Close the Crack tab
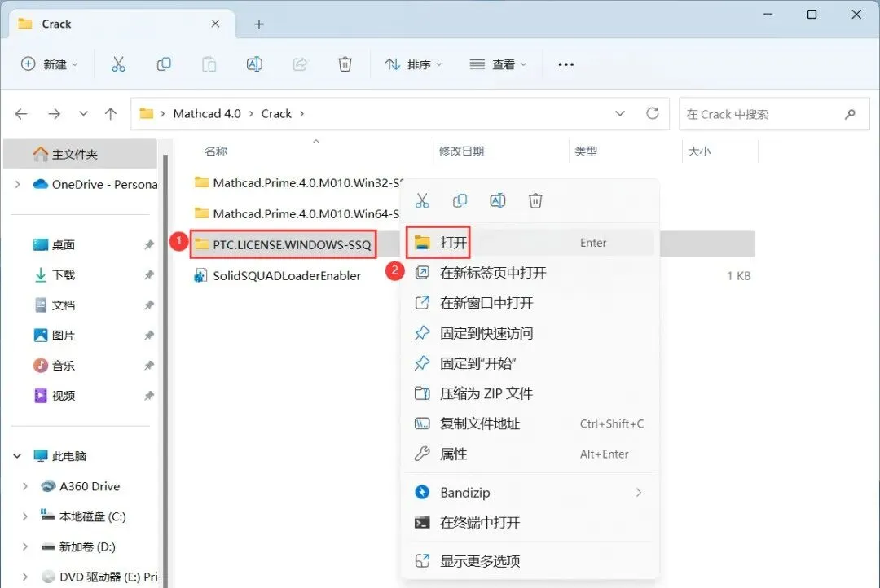Viewport: 880px width, 588px height. [x=215, y=24]
